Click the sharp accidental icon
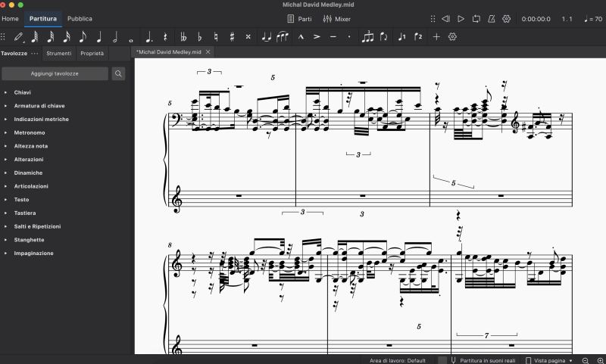 232,36
